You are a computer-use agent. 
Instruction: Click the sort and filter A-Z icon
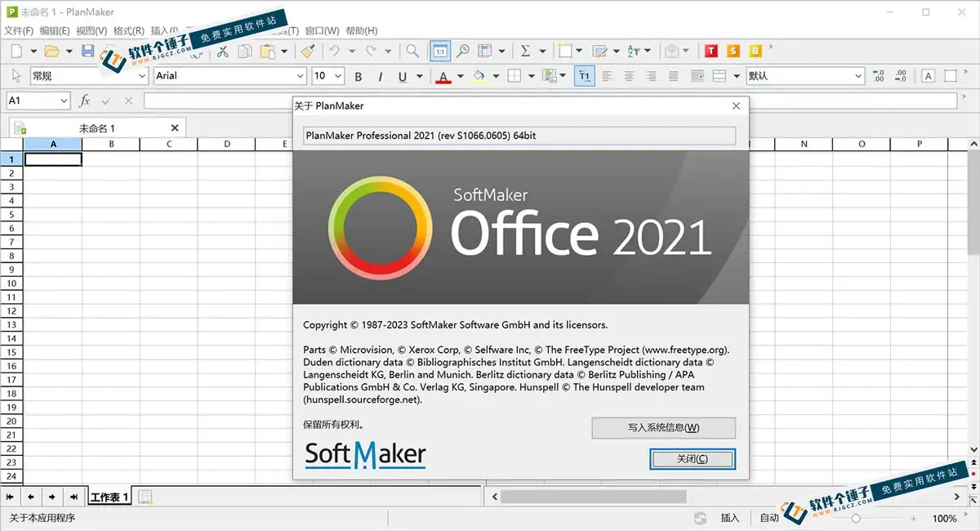tap(634, 51)
